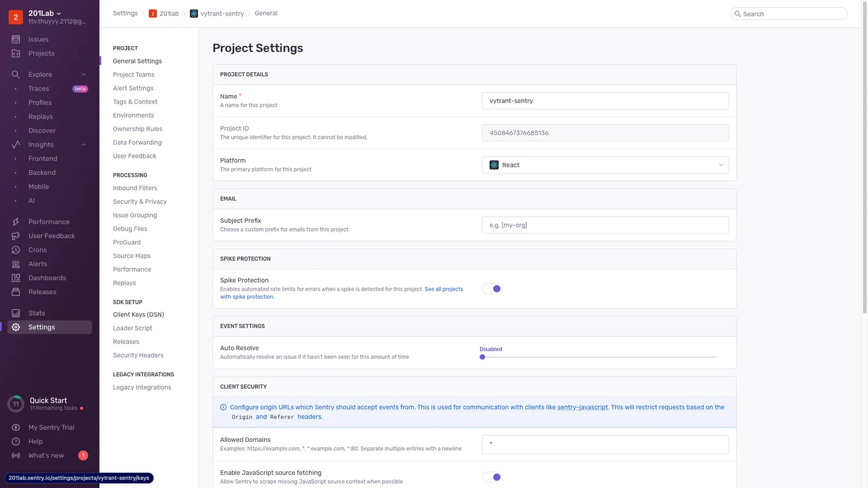Click the page vertical scrollbar
The image size is (868, 488).
(865, 157)
